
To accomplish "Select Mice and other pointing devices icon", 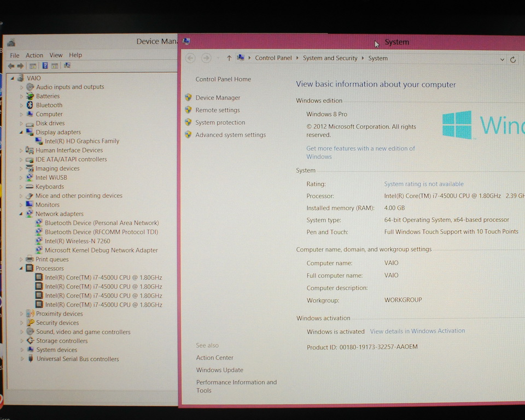I will (30, 196).
